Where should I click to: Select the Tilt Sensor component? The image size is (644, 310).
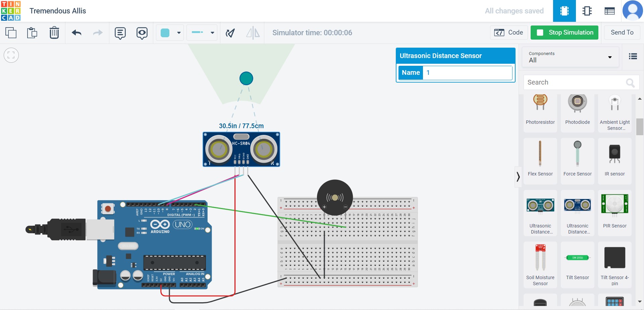click(577, 265)
